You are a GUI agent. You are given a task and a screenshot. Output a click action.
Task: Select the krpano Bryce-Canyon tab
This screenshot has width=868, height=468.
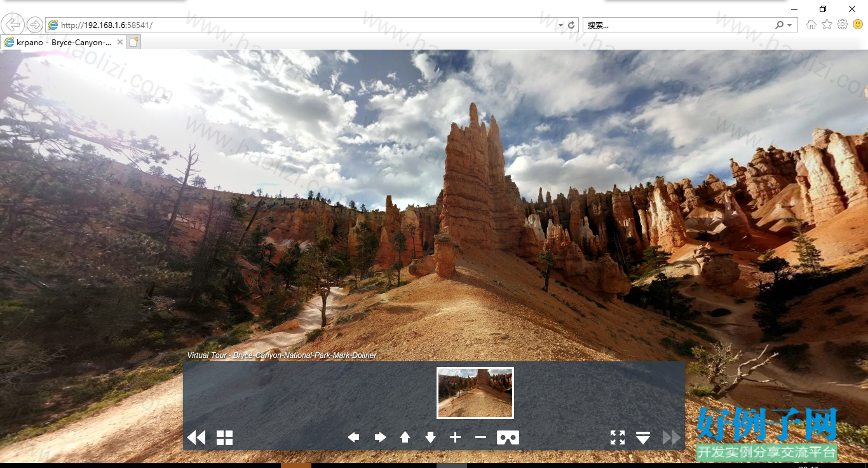click(x=62, y=42)
